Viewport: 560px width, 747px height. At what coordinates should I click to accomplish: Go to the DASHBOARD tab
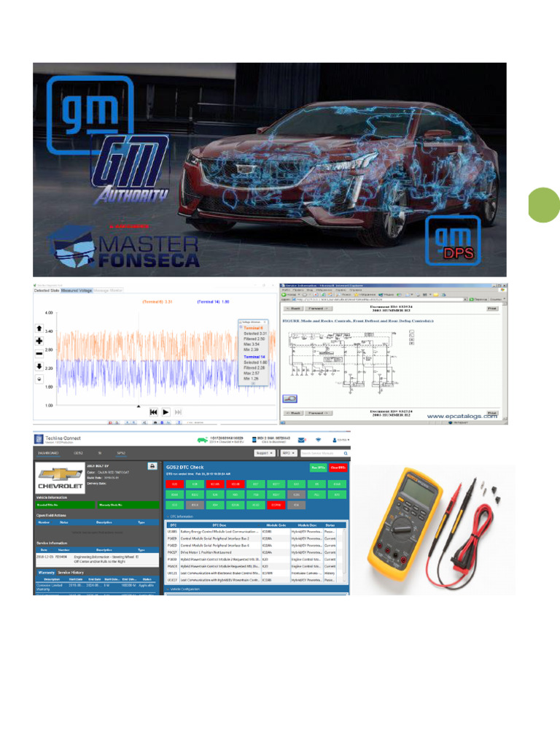(48, 453)
